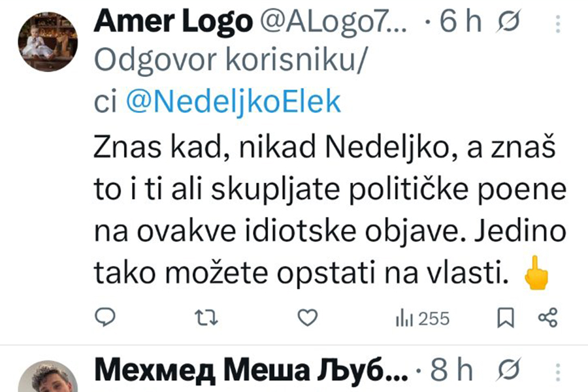Click the "Odgovor korisniku/ci" reply label
The height and width of the screenshot is (392, 588).
229,62
